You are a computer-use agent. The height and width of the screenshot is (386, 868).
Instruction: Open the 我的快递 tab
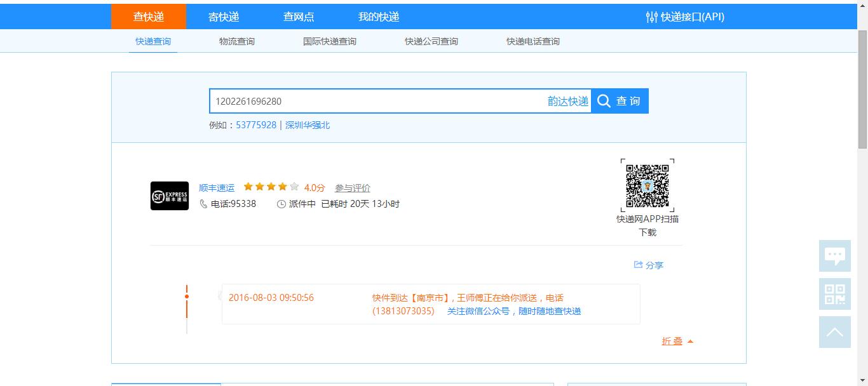point(379,17)
